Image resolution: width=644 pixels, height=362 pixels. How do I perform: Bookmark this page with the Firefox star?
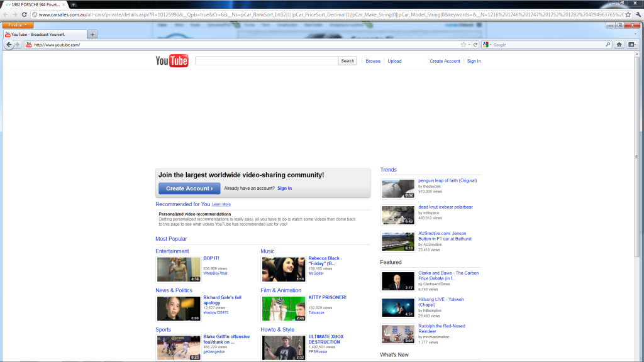[x=464, y=45]
